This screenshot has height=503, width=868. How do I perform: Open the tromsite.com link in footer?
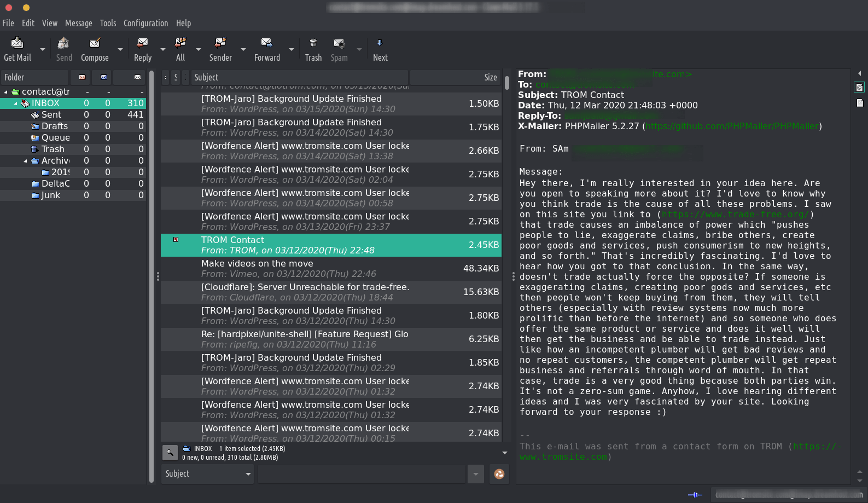[x=681, y=452]
